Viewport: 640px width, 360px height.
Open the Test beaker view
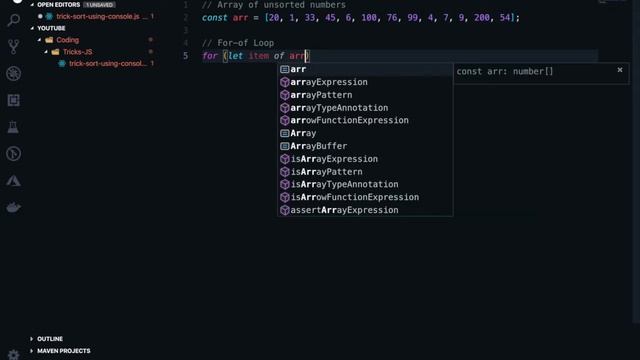click(x=13, y=127)
